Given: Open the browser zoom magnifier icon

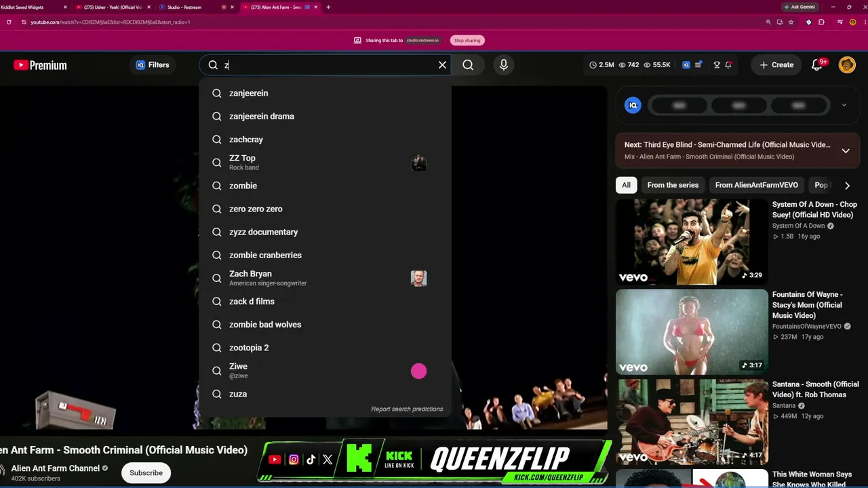Looking at the screenshot, I should [768, 22].
